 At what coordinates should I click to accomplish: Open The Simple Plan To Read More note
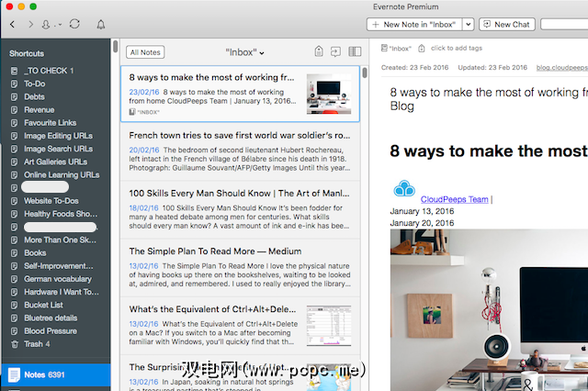coord(240,268)
